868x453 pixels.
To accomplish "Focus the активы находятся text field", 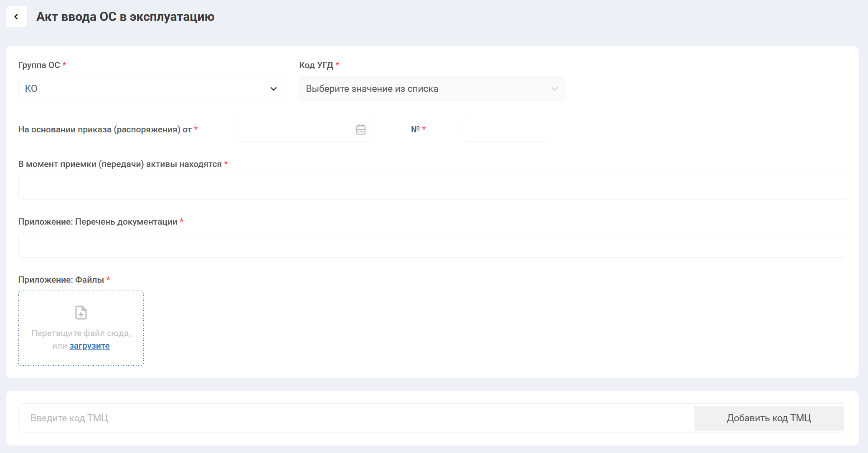I will (432, 187).
